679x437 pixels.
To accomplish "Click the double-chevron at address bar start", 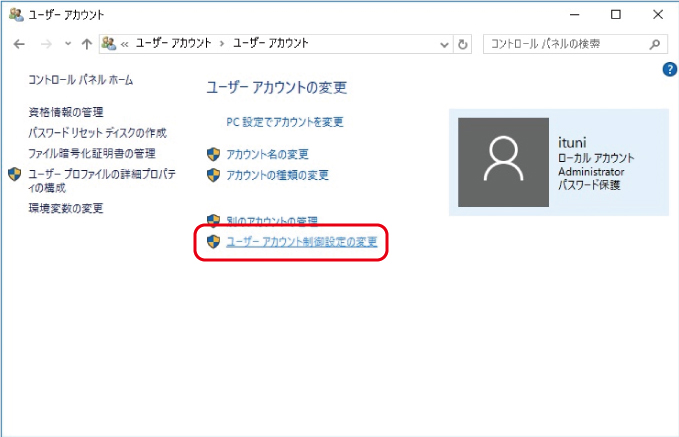I will point(125,44).
